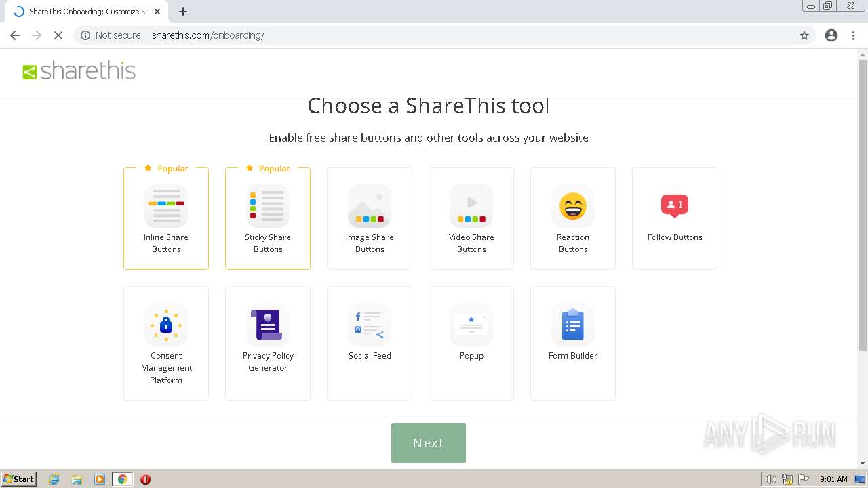
Task: Click the Popular badge above Inline Share
Action: [x=166, y=168]
